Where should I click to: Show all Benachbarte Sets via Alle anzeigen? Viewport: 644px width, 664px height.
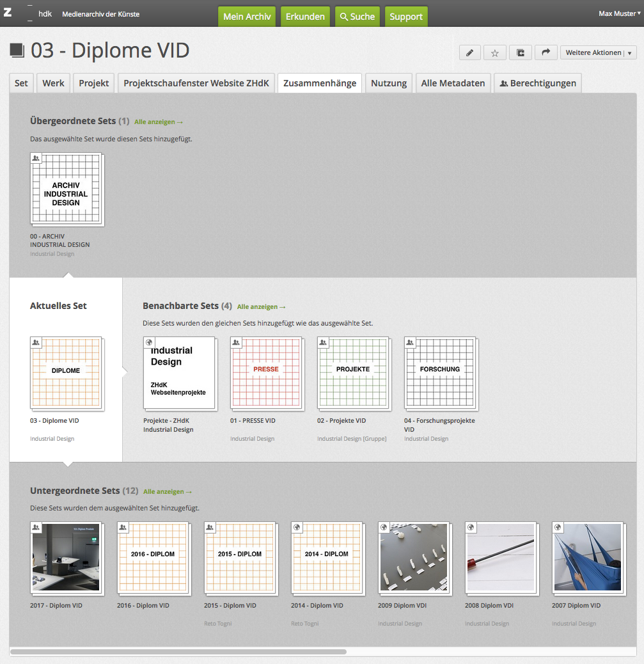[261, 306]
